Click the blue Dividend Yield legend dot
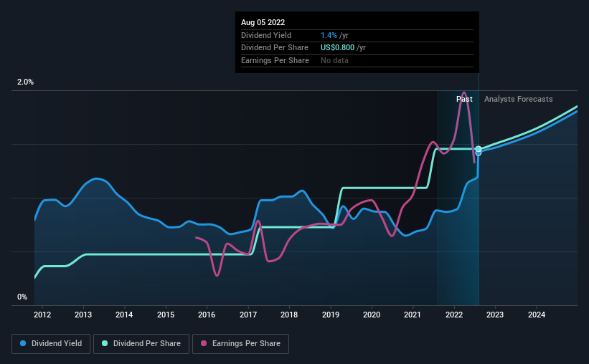Screen dimensions: 589x364 click(x=23, y=343)
